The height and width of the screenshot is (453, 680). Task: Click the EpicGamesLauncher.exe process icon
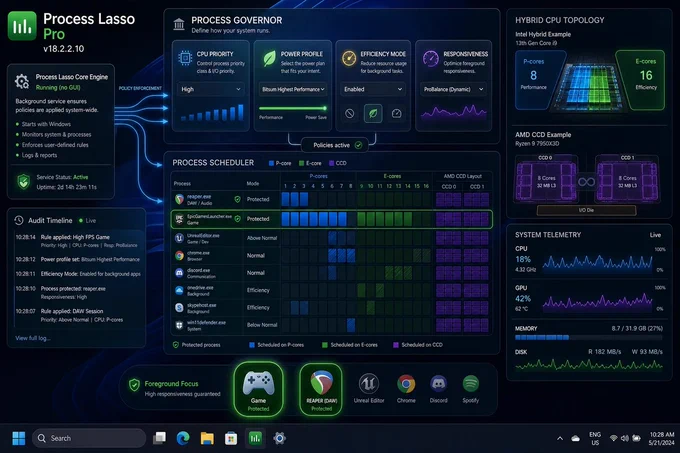click(179, 219)
